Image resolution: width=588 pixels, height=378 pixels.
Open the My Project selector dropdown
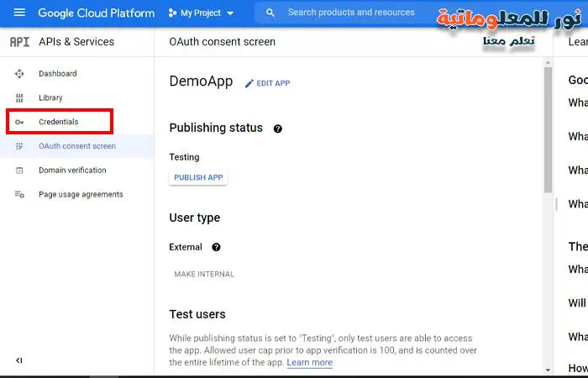[x=201, y=13]
